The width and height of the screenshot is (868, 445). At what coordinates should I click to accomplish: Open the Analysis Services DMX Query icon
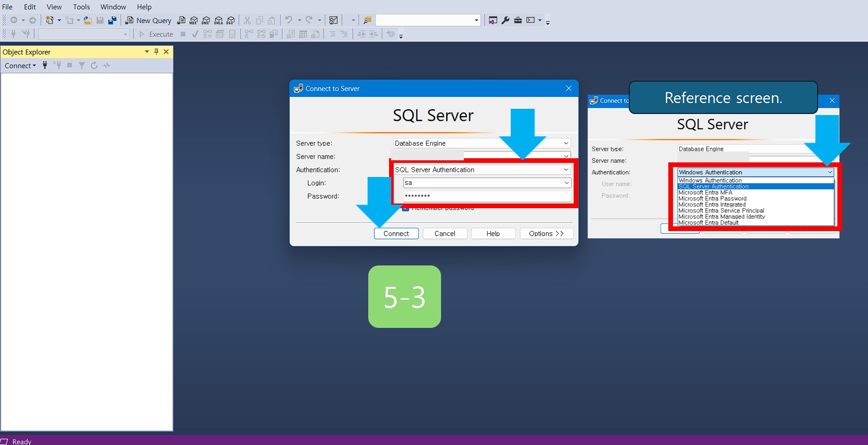coord(206,20)
